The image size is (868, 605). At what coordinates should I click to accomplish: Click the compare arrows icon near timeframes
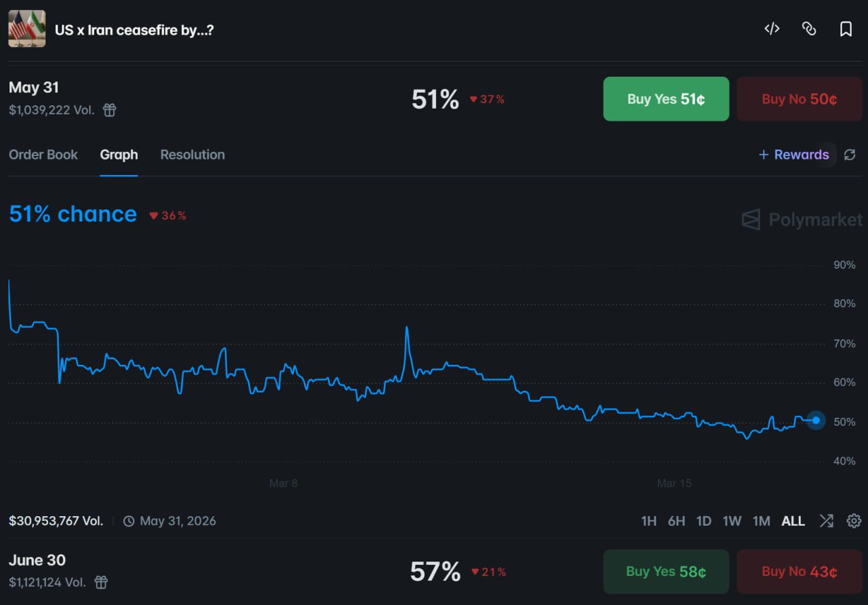click(x=827, y=521)
